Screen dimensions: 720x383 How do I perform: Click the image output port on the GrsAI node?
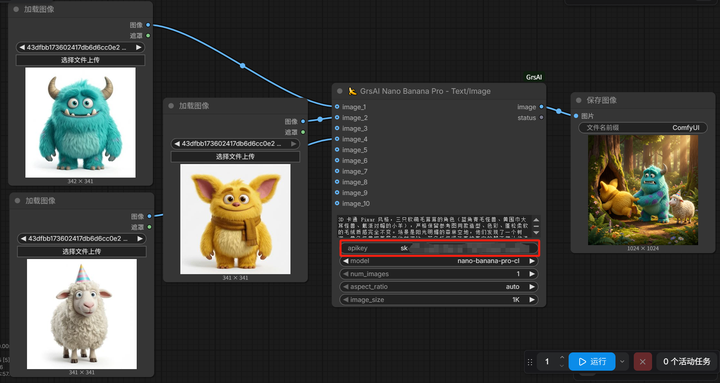point(541,107)
